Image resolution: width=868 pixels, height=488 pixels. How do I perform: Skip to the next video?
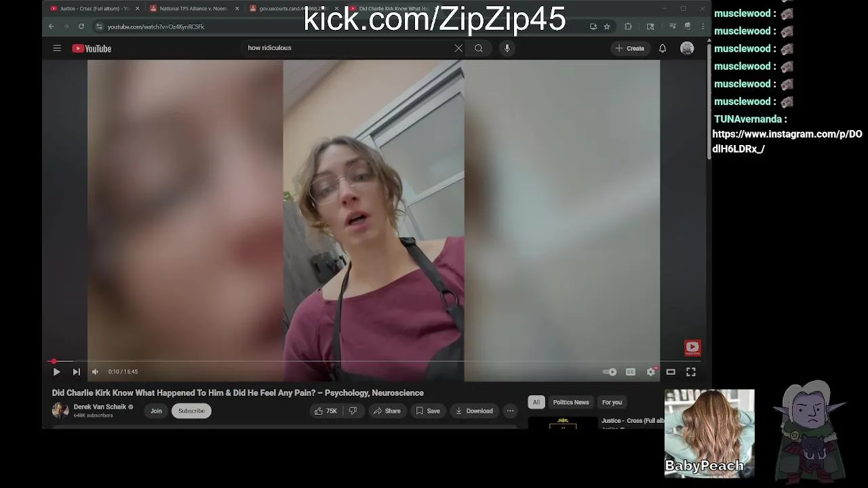[76, 371]
